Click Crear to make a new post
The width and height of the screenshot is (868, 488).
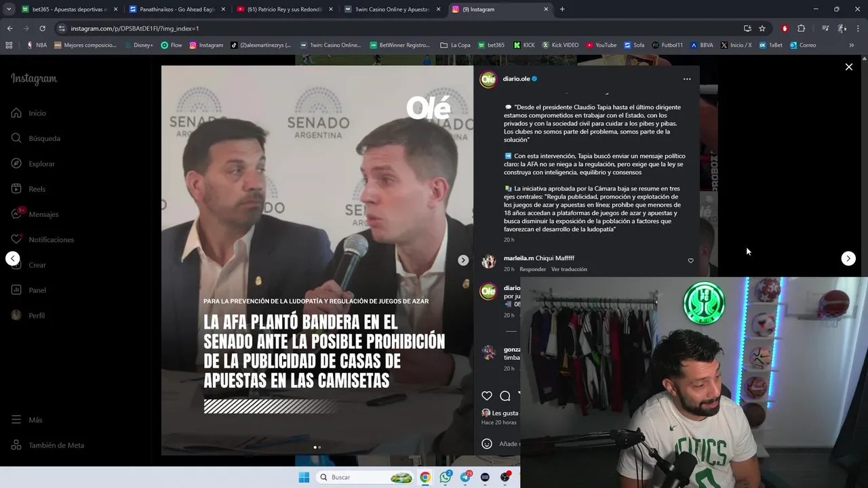(x=28, y=265)
